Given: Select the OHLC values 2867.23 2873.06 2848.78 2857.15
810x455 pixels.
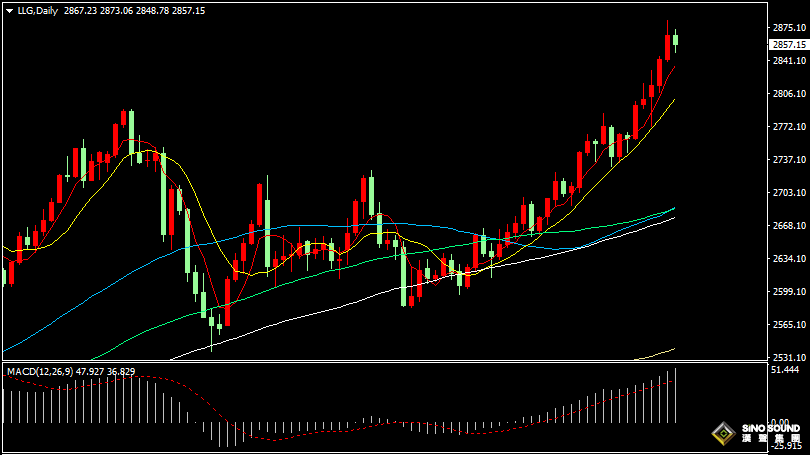Looking at the screenshot, I should point(134,11).
